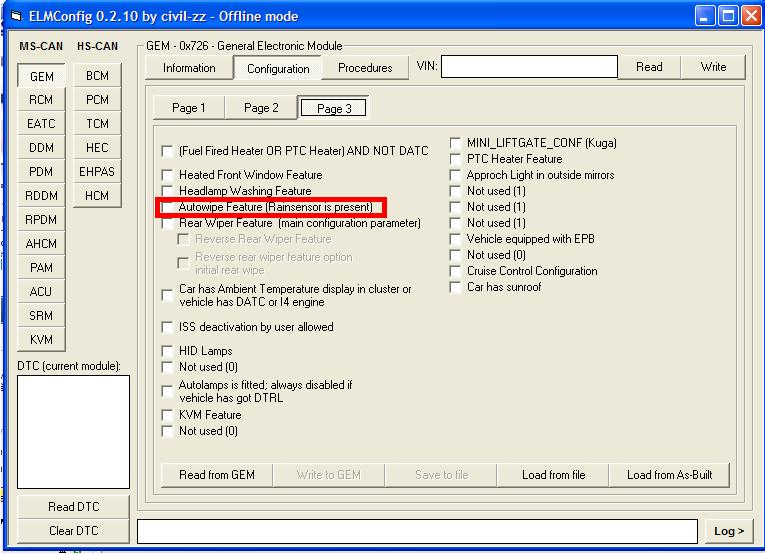Click the Clear DTC button
Screen dimensions: 765x554
[x=74, y=531]
